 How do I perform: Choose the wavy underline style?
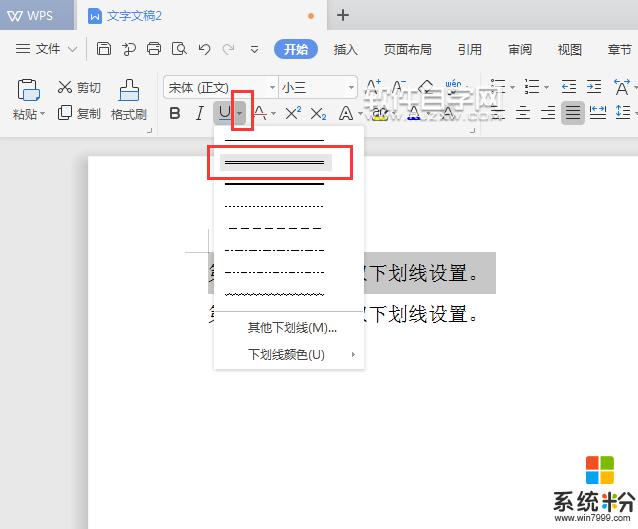point(275,294)
